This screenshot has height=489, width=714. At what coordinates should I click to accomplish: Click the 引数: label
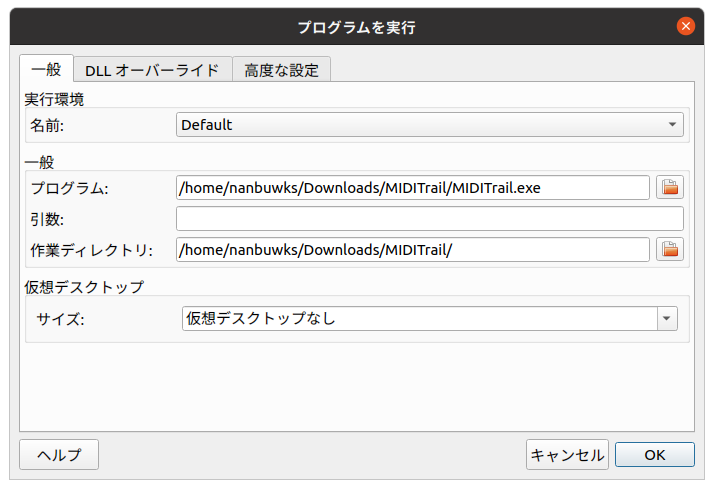point(47,219)
